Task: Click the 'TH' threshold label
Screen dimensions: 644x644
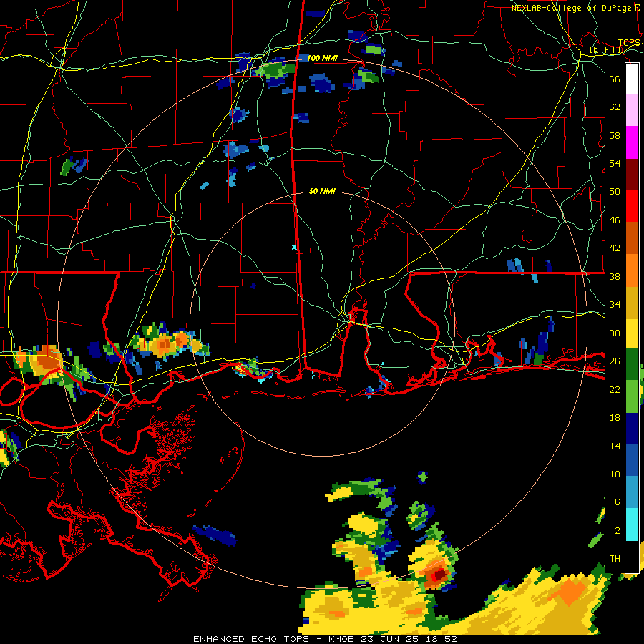Action: pyautogui.click(x=615, y=559)
